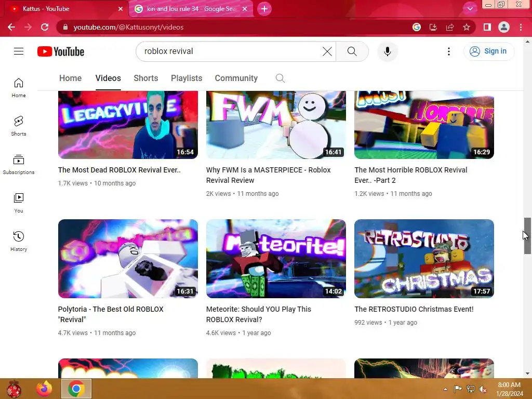
Task: Click the install app icon in address bar
Action: (433, 27)
